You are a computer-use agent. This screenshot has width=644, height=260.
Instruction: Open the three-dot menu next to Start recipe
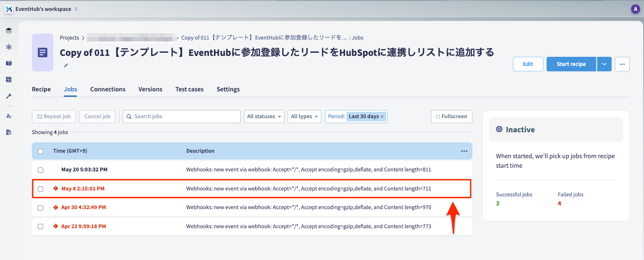point(622,64)
